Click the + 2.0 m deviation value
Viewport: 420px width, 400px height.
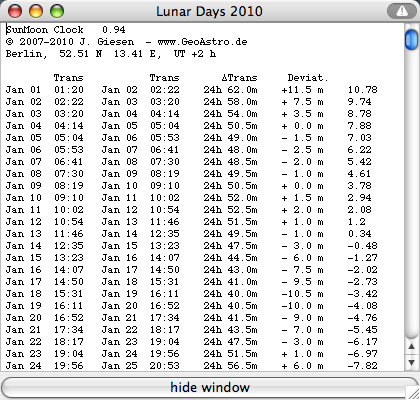tap(302, 210)
